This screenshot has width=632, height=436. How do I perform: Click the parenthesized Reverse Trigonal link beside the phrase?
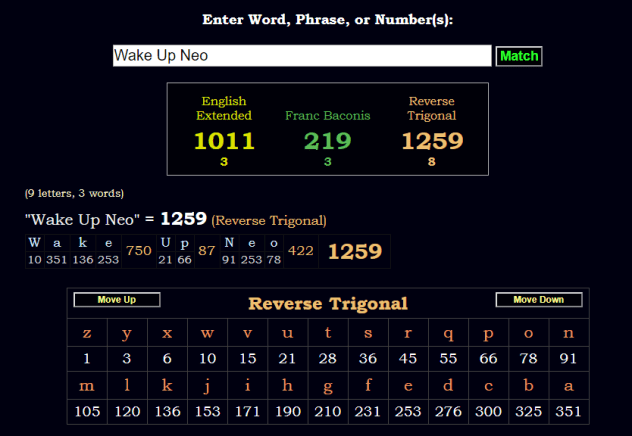pos(269,220)
